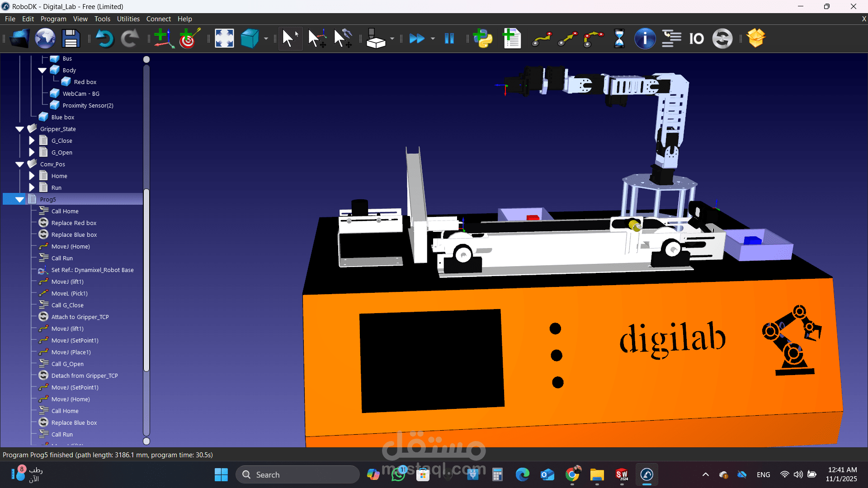This screenshot has width=868, height=488.
Task: Enable fast simulation speed
Action: point(417,38)
